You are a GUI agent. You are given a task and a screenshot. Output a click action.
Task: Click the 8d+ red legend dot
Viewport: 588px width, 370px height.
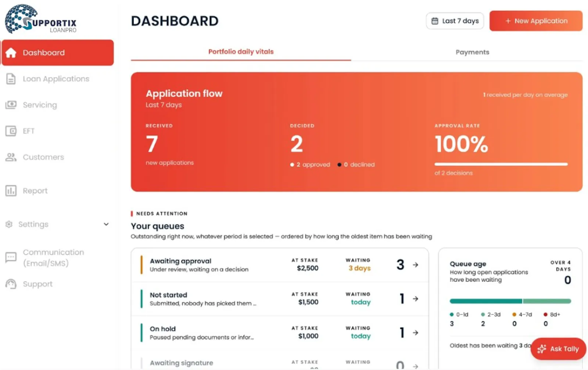tap(545, 315)
